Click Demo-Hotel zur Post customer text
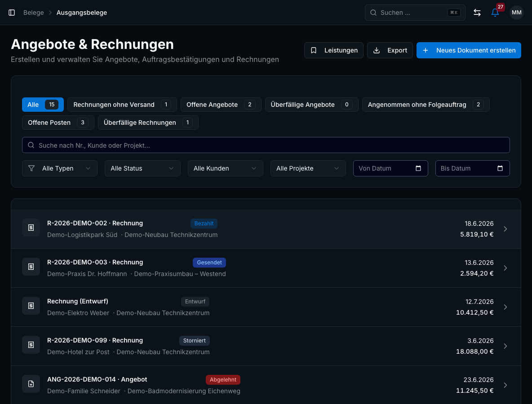This screenshot has width=532, height=404. pos(78,352)
